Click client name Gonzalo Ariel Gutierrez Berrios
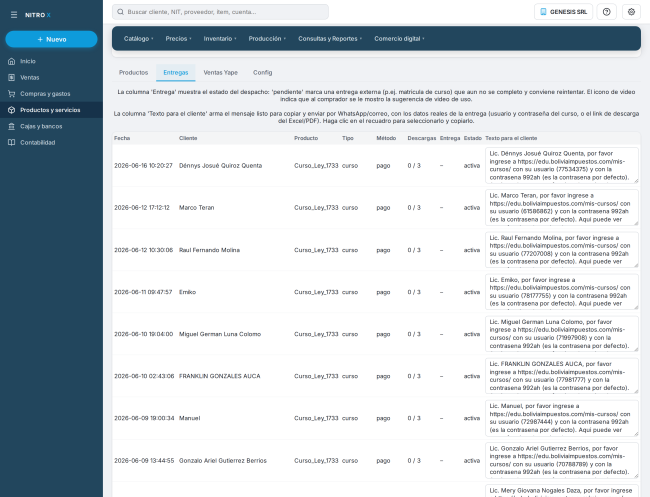 click(223, 461)
